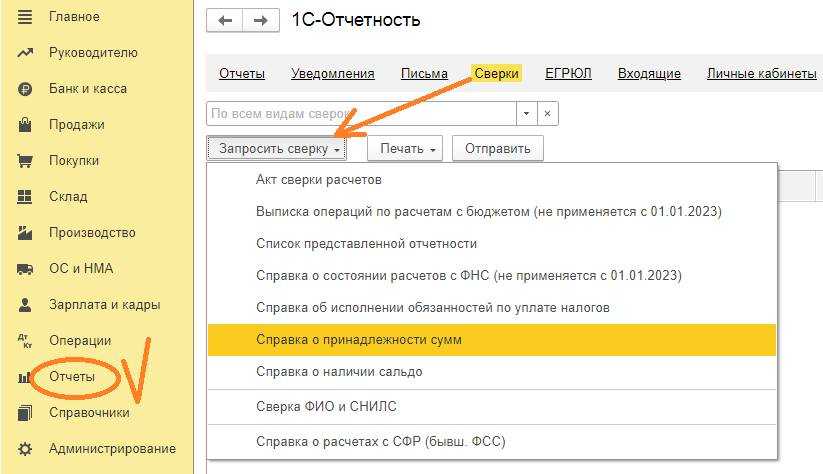The height and width of the screenshot is (474, 823).
Task: Open Операции section in sidebar
Action: 80,341
